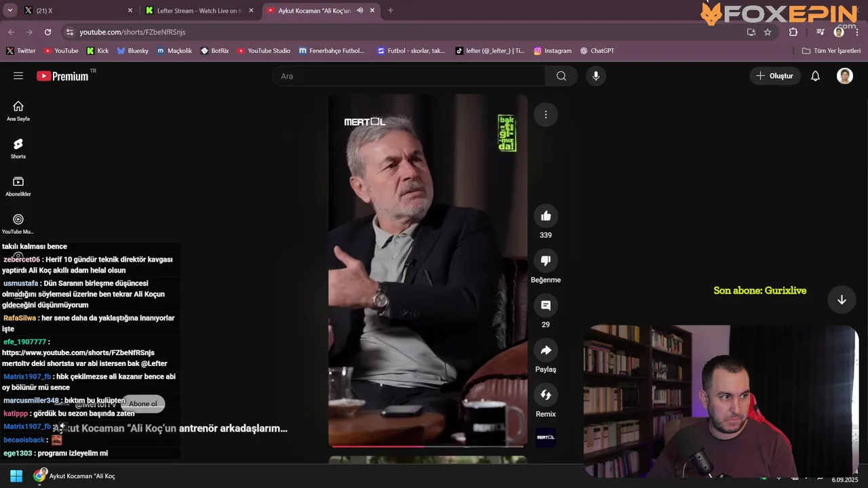Viewport: 868px width, 488px height.
Task: Open the media controls icon in toolbar
Action: pyautogui.click(x=821, y=32)
